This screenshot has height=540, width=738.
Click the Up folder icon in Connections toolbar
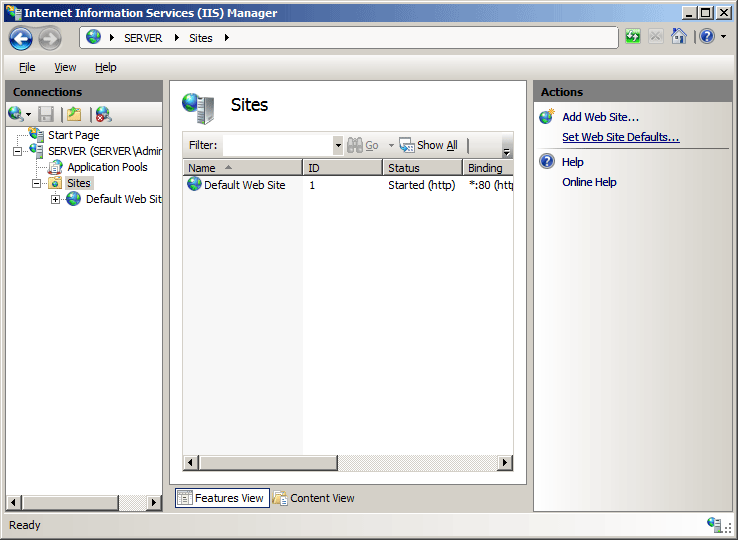coord(73,114)
